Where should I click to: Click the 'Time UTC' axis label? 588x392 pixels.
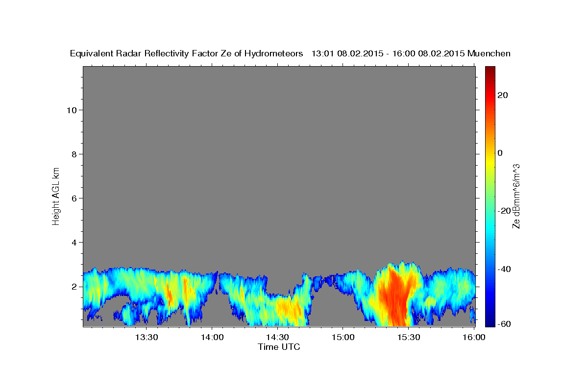tap(279, 347)
